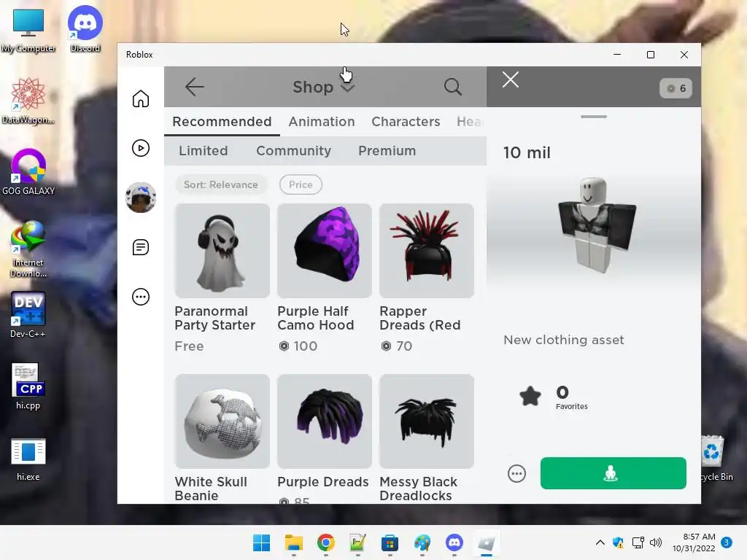Screen dimensions: 747x560
Task: Open the Sort: Relevance selector
Action: 221,184
